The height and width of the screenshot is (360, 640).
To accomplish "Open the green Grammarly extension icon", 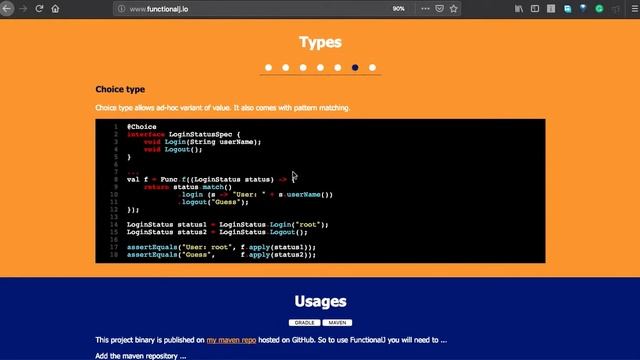I will click(599, 9).
